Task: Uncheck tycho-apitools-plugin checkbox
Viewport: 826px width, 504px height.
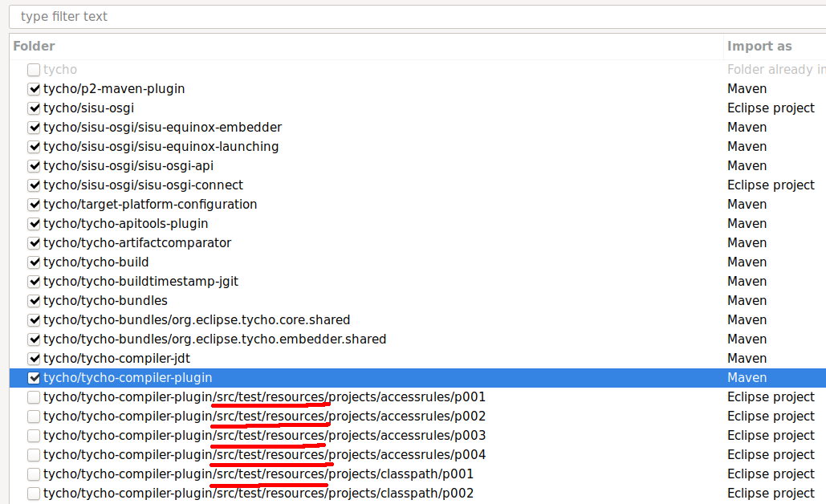Action: tap(34, 224)
